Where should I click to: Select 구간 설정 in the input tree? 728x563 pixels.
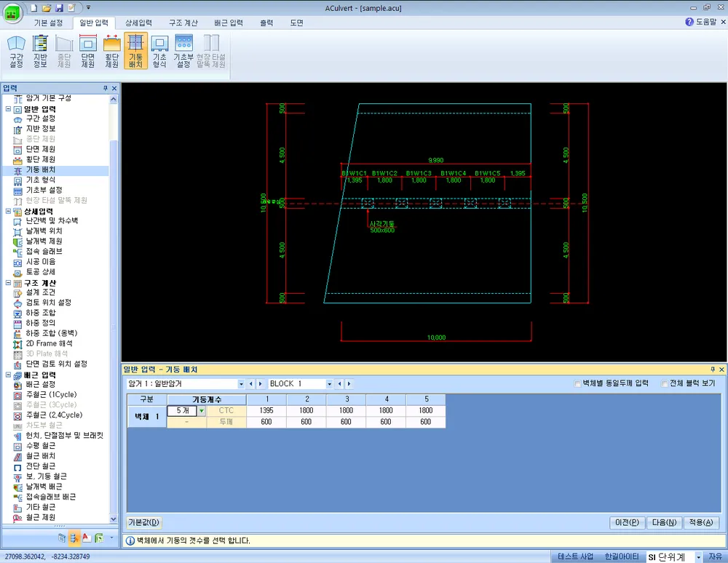click(x=40, y=119)
